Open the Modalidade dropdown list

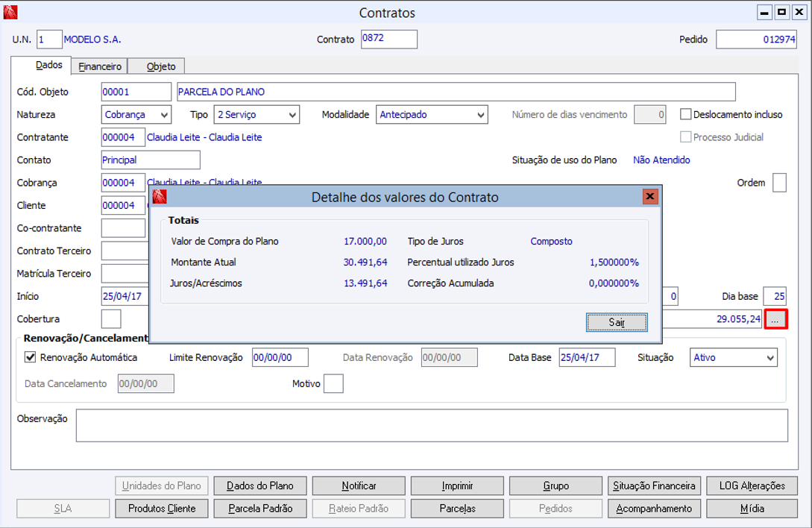[x=432, y=115]
